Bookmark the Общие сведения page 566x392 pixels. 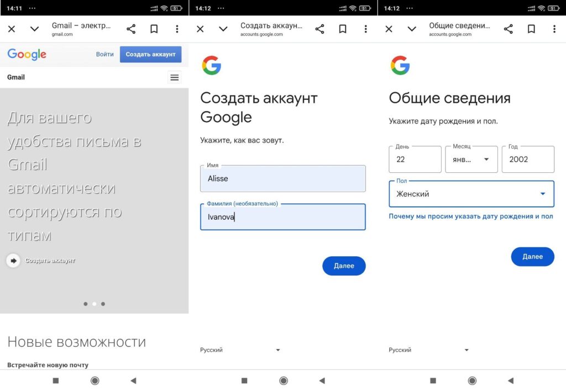[531, 29]
